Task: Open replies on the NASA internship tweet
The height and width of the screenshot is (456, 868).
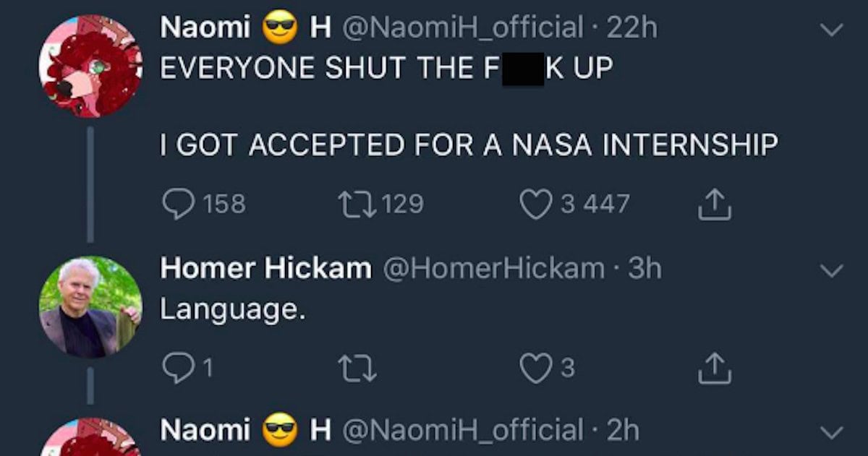Action: pyautogui.click(x=203, y=205)
